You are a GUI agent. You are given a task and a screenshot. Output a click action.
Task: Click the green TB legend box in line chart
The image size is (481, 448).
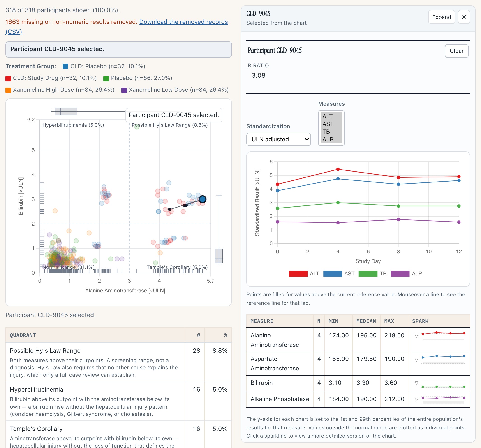pos(368,274)
